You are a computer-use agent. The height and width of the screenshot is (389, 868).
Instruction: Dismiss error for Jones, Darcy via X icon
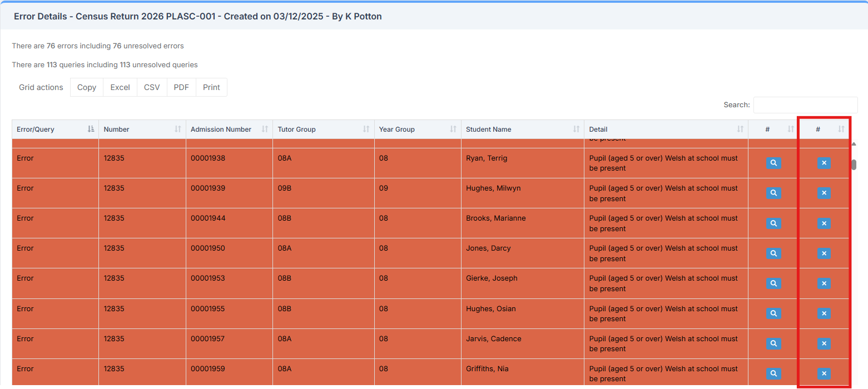pos(824,253)
